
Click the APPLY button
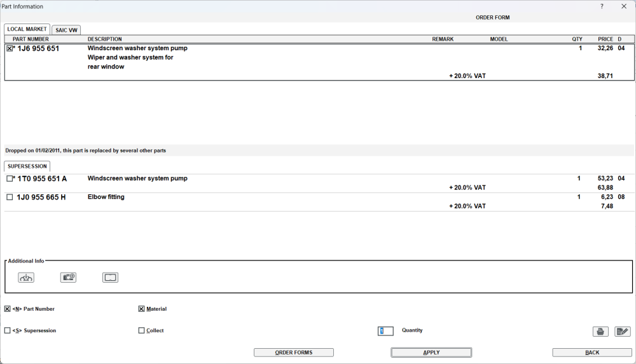[431, 353]
